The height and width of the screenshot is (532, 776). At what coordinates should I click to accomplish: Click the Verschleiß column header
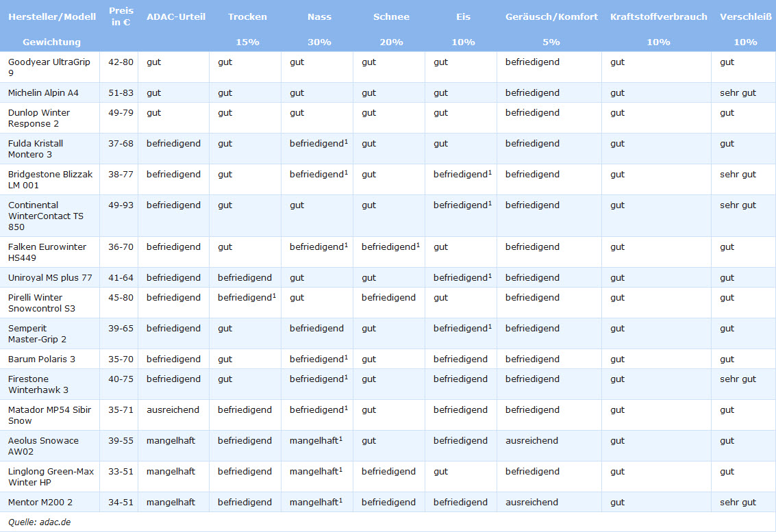pyautogui.click(x=745, y=16)
